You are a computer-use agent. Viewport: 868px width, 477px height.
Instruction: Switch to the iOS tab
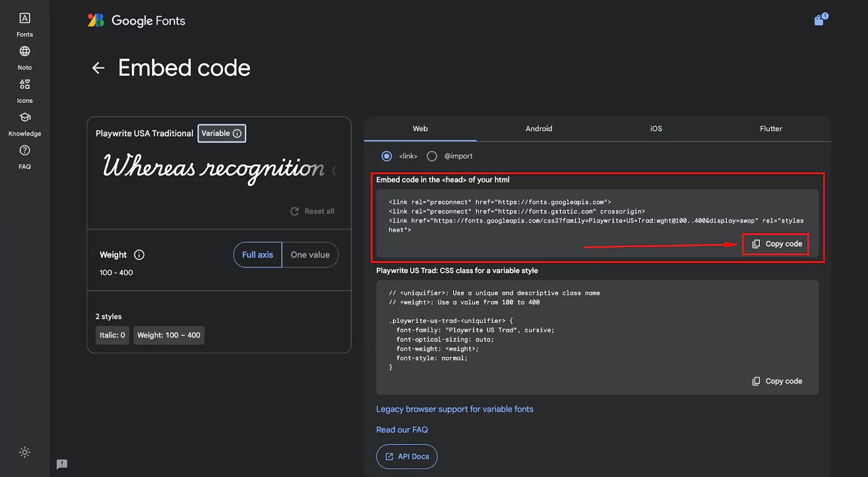tap(656, 129)
